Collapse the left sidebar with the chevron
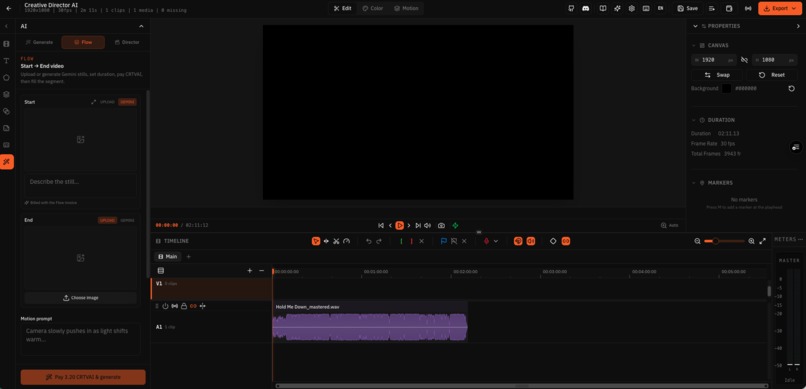Viewport: 806px width, 389px height. 7,26
